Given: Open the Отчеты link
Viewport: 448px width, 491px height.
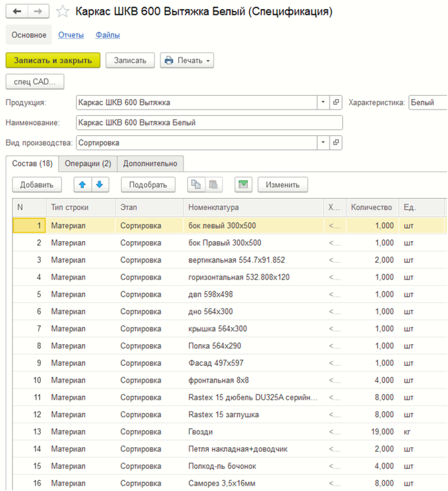Looking at the screenshot, I should pos(71,35).
